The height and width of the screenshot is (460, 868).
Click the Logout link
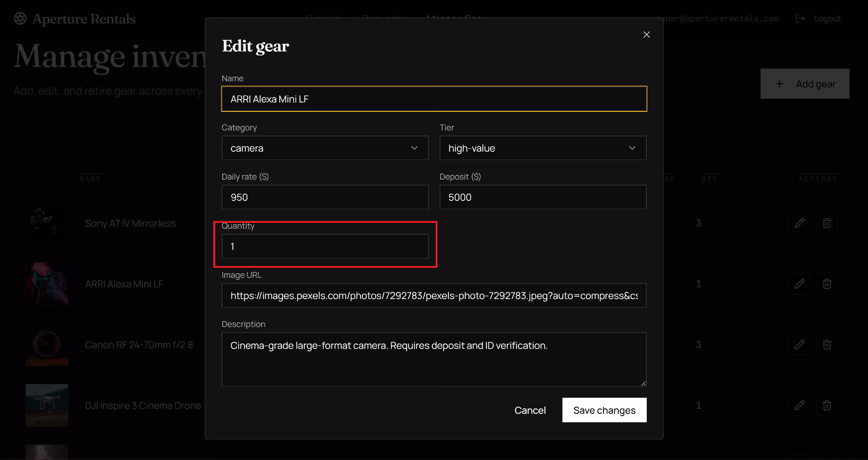pyautogui.click(x=827, y=19)
